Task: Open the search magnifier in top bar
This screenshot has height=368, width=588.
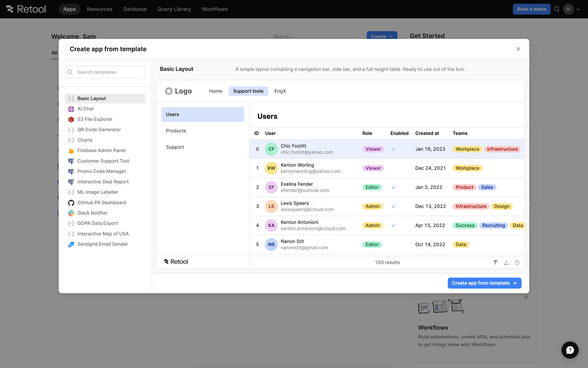Action: click(x=557, y=9)
